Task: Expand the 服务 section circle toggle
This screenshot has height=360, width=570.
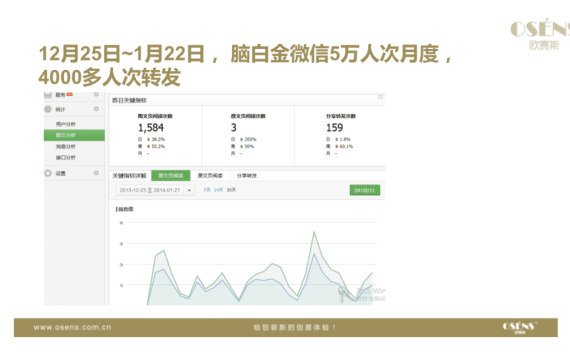Action: point(96,94)
